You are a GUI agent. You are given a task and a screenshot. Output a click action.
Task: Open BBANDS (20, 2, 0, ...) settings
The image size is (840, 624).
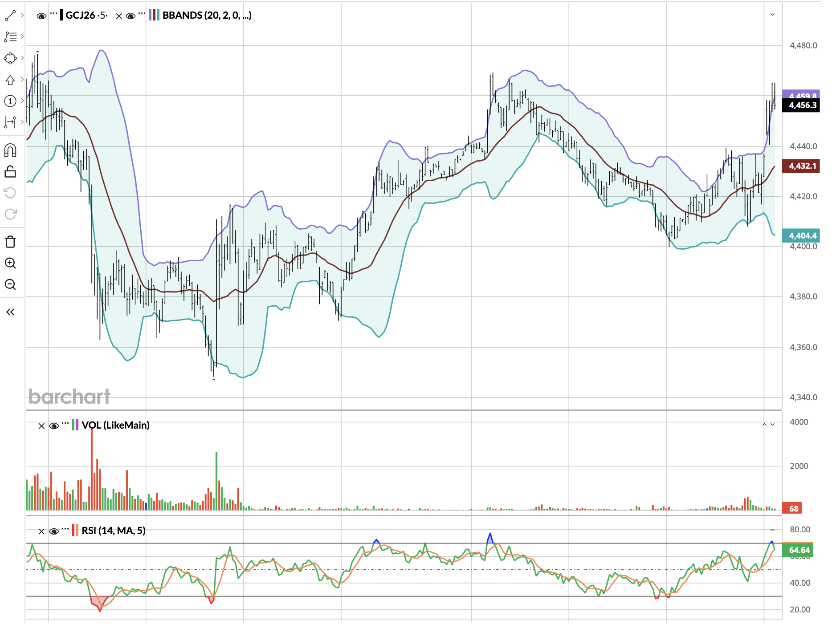pos(207,15)
